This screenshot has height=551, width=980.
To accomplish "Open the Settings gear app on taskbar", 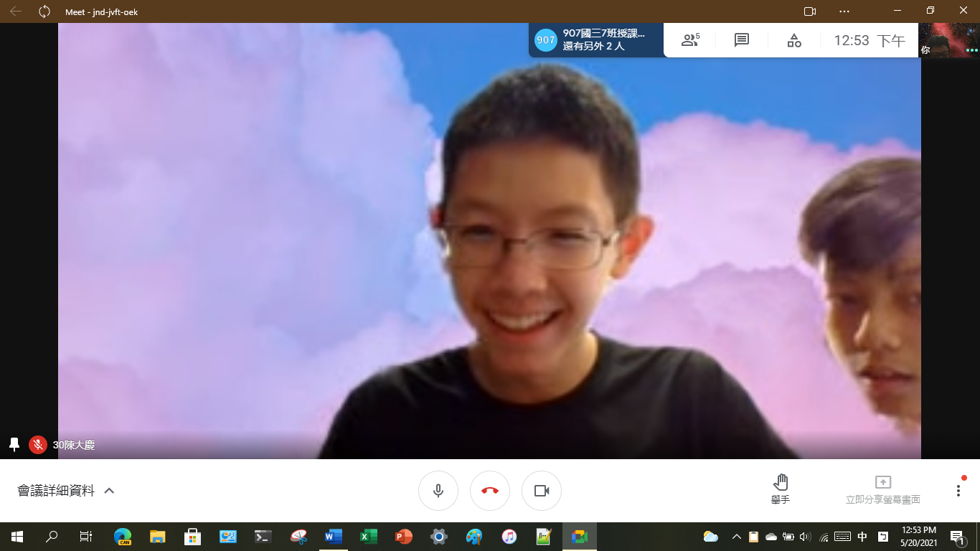I will 439,537.
